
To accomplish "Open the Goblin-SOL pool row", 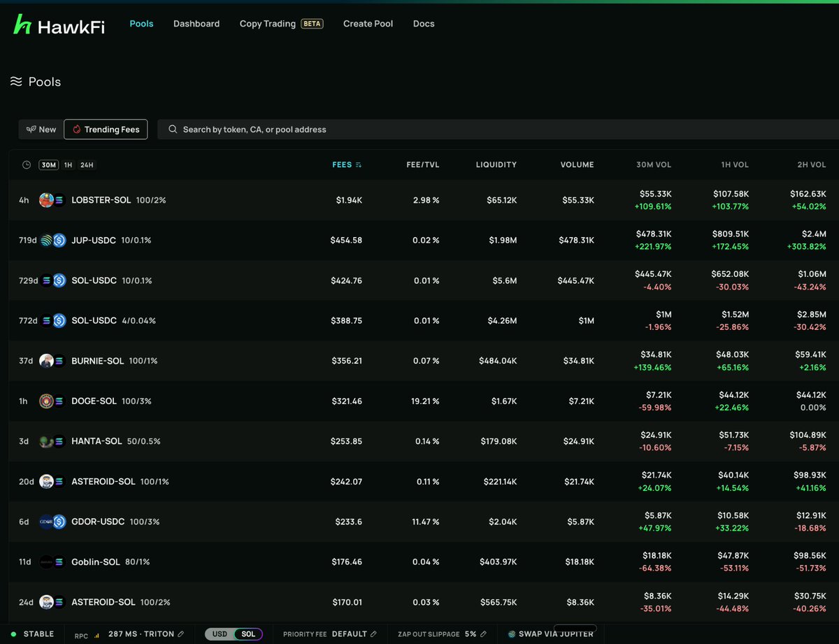I will (424, 562).
